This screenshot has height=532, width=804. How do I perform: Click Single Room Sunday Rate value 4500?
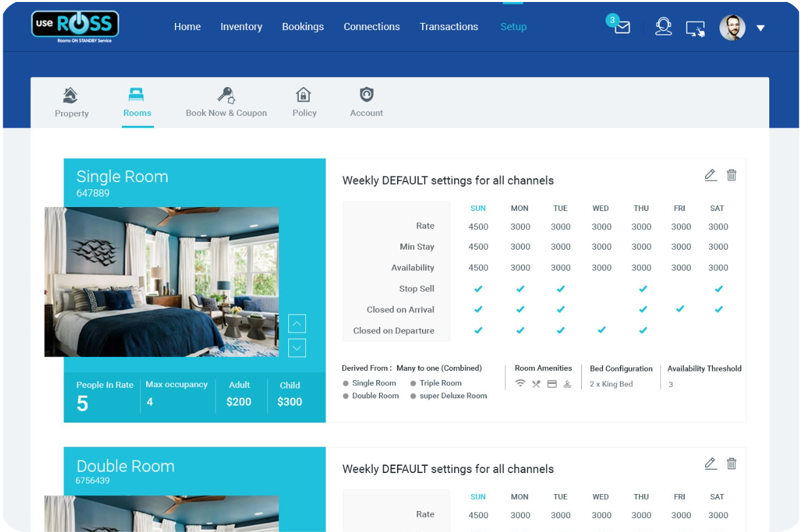tap(478, 227)
